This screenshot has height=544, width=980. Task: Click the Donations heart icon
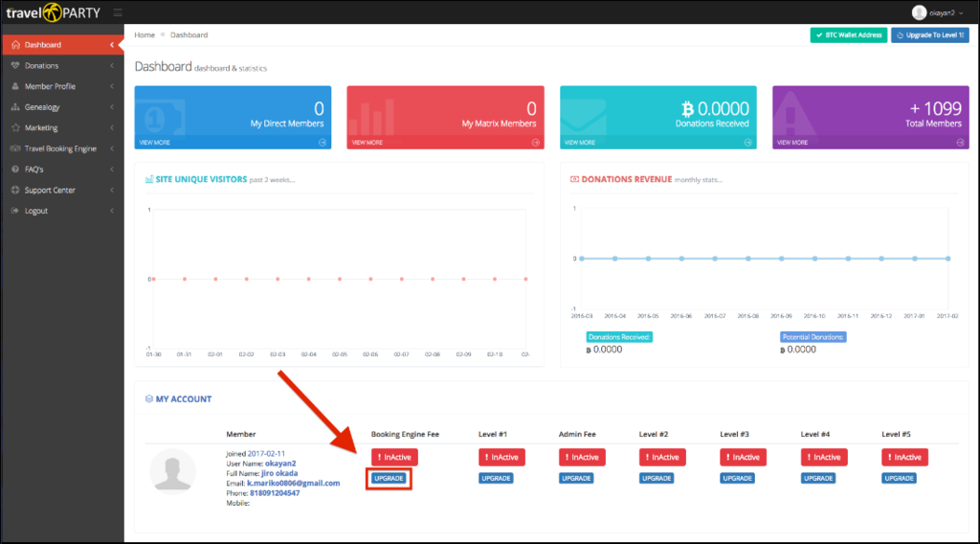(x=15, y=66)
